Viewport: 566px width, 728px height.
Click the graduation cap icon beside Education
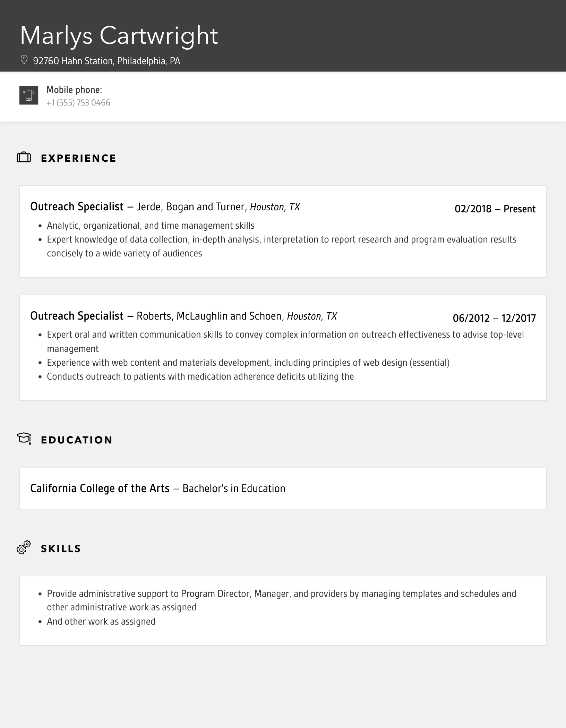tap(24, 439)
